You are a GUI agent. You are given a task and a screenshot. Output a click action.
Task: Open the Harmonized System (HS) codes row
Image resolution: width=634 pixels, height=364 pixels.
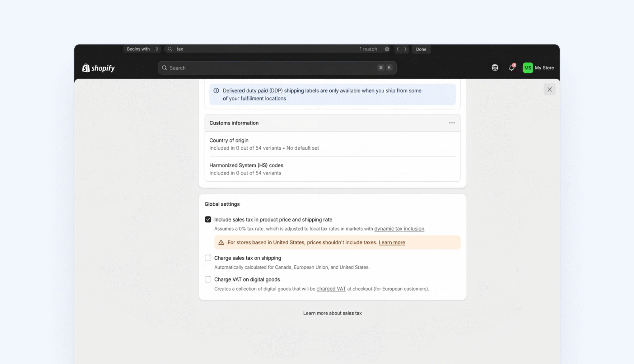[332, 169]
